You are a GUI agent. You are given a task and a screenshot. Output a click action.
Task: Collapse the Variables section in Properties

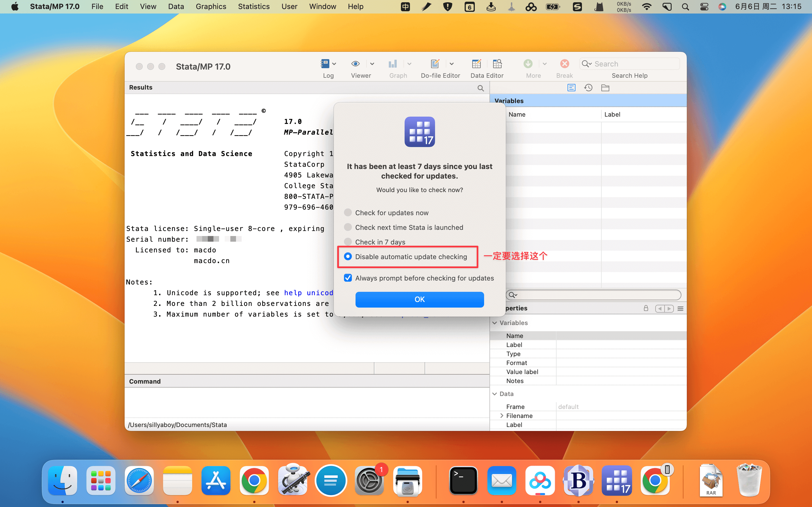point(495,323)
